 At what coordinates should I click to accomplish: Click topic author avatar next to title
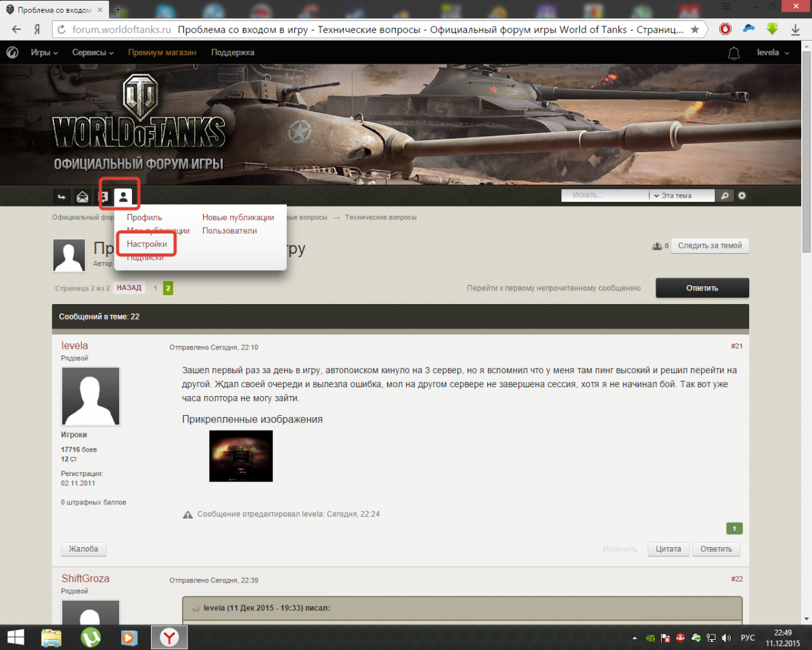coord(69,255)
